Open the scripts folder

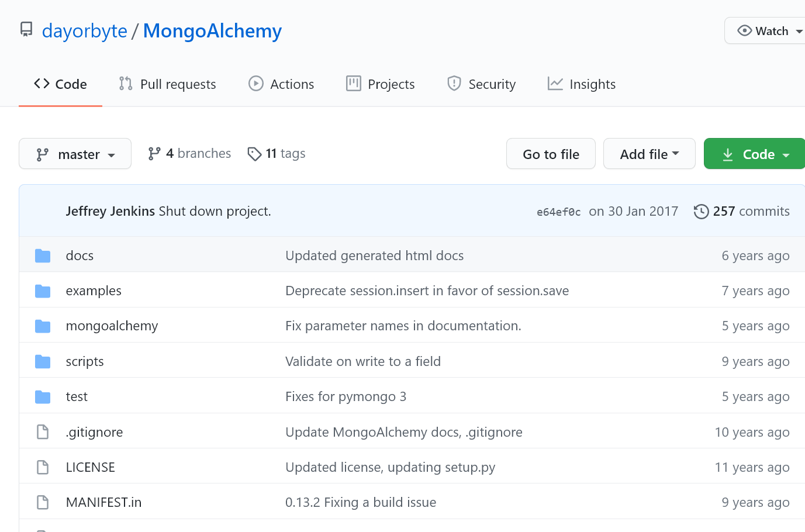click(85, 361)
